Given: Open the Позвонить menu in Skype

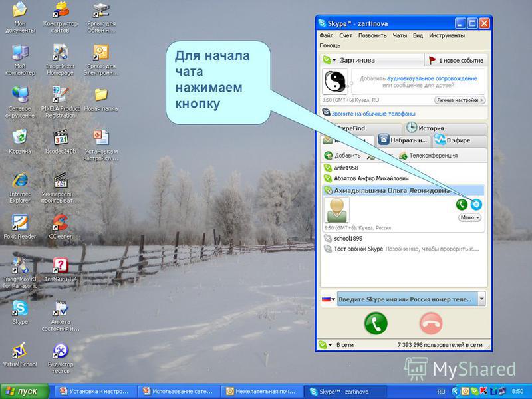Looking at the screenshot, I should [372, 35].
